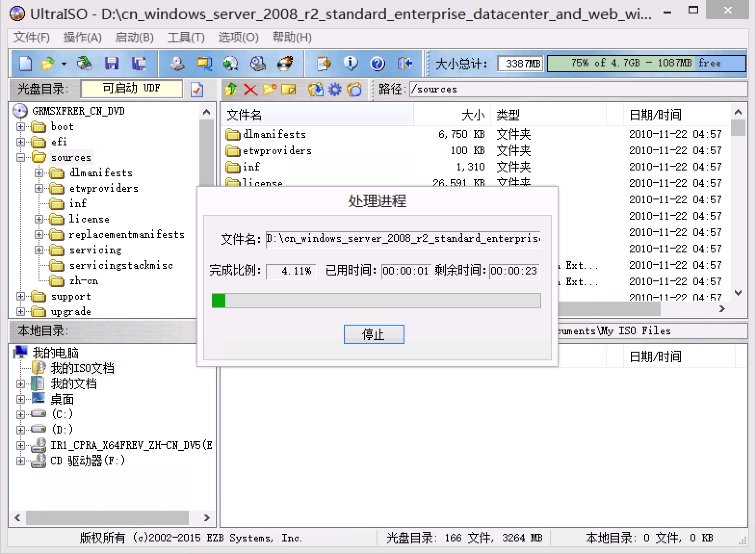Click the Burn CD/DVD image flame icon
756x554 pixels.
point(286,64)
